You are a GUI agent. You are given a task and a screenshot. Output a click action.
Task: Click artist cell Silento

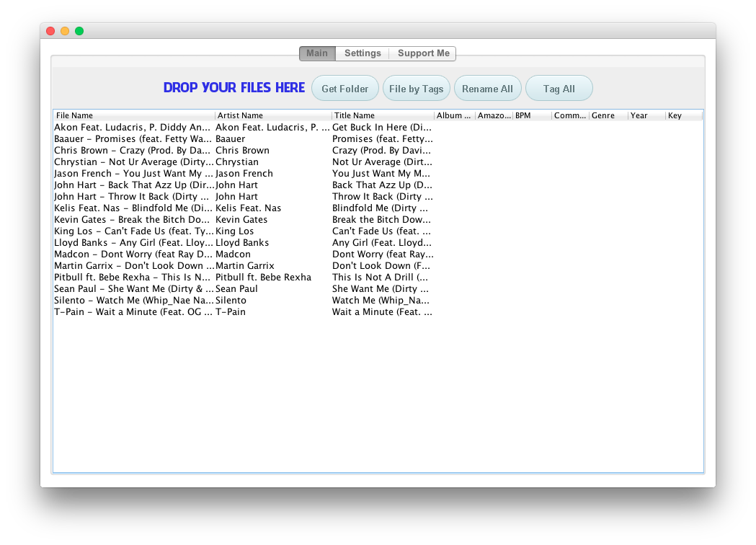click(x=273, y=301)
